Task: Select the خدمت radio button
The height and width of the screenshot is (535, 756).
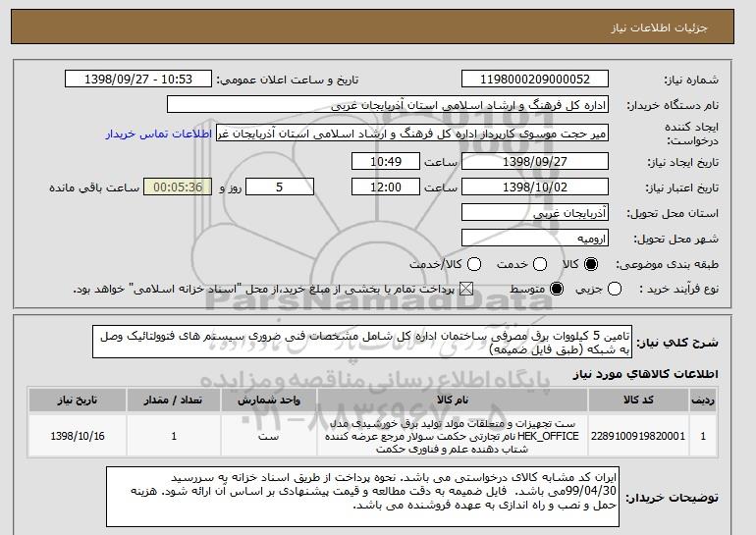Action: (x=540, y=264)
